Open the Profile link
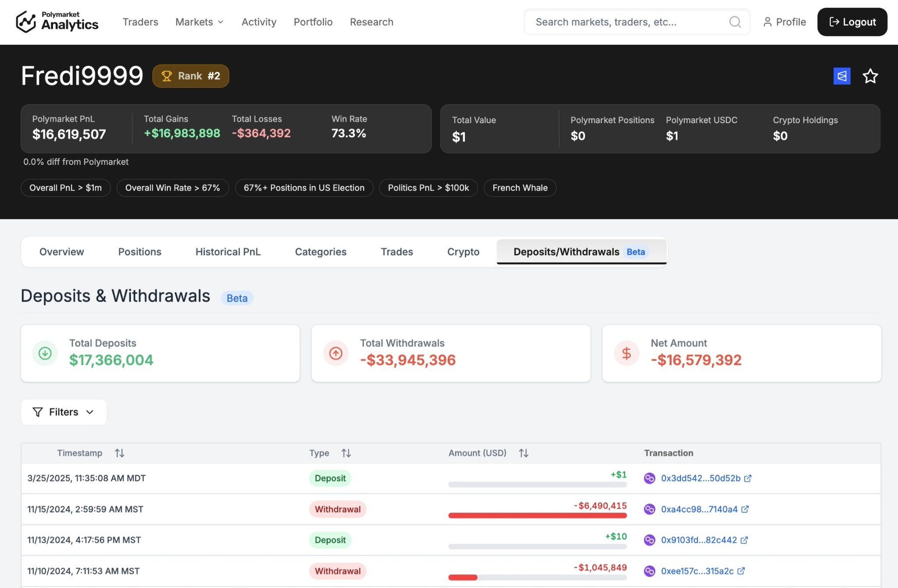The image size is (898, 588). [x=784, y=22]
